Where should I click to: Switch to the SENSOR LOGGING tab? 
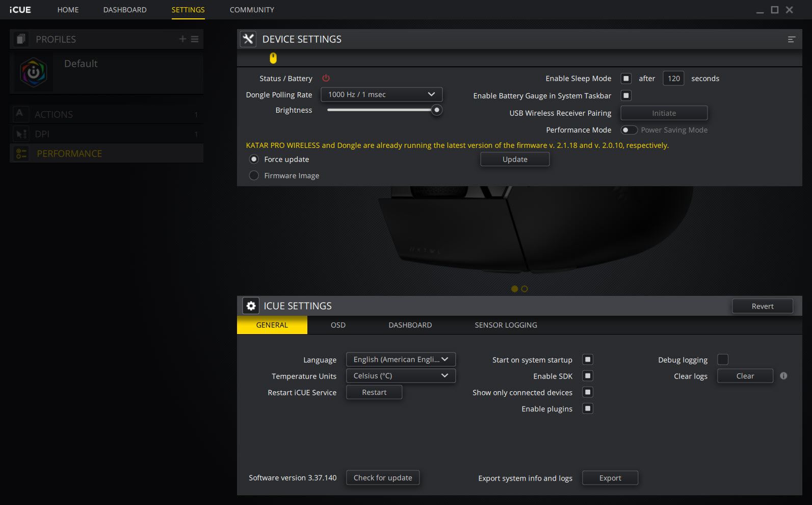(x=506, y=325)
